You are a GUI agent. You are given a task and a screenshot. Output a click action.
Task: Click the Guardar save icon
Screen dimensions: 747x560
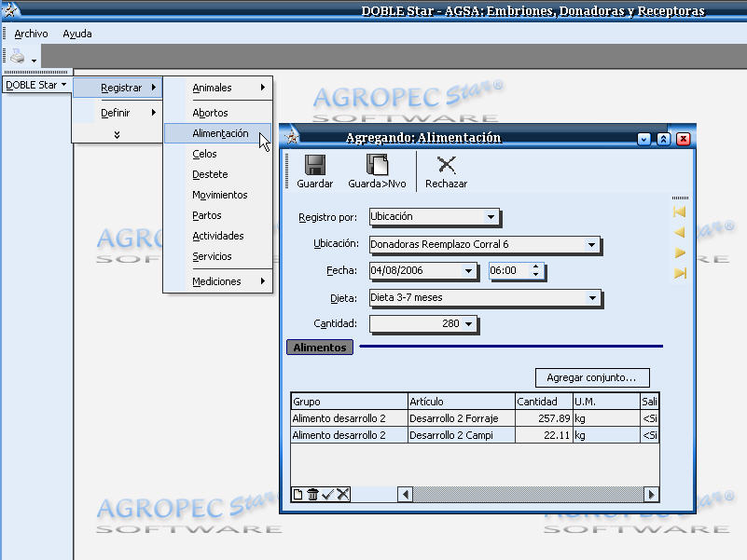(x=315, y=167)
